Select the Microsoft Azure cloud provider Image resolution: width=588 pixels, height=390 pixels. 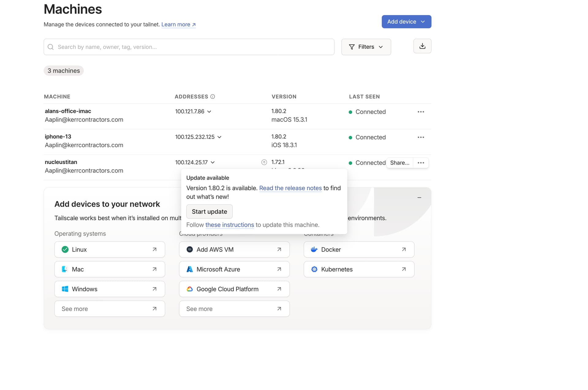pyautogui.click(x=234, y=269)
